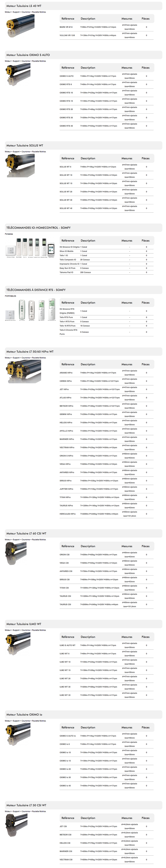
Task: Select the 'Easy Sun IO Pure' reference
Action: (68, 268)
